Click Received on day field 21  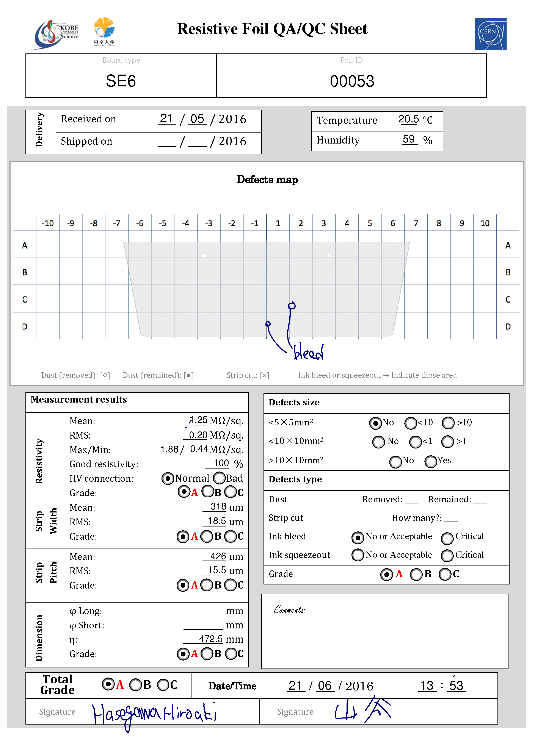[167, 119]
